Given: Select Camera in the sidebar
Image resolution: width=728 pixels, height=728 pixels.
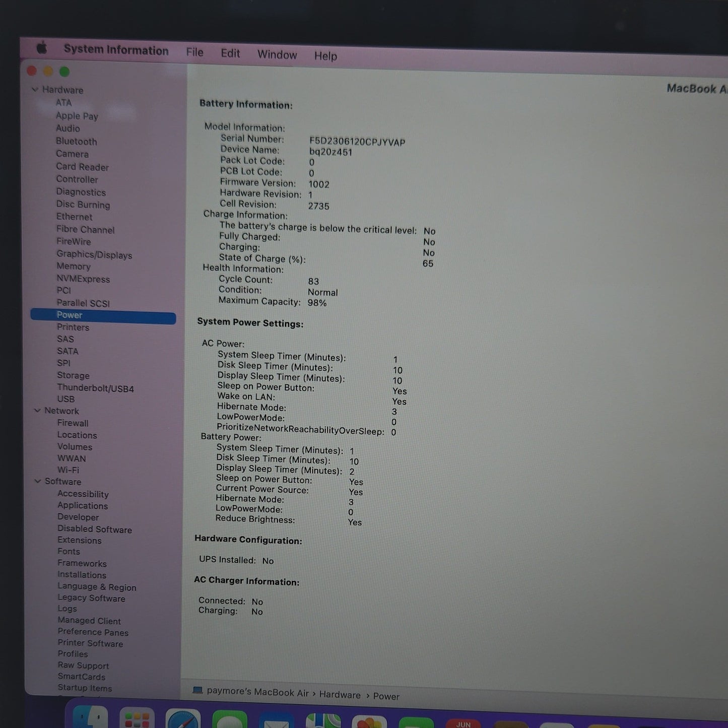Looking at the screenshot, I should coord(72,154).
